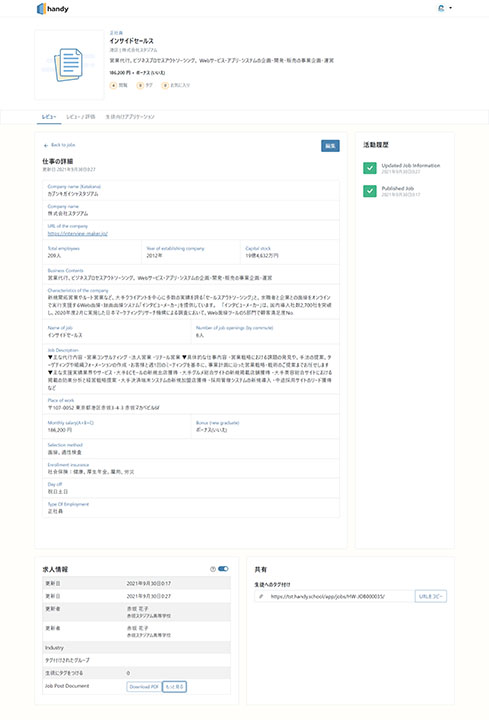Click the 仕事の詳細 section heading
The height and width of the screenshot is (720, 489).
point(57,161)
